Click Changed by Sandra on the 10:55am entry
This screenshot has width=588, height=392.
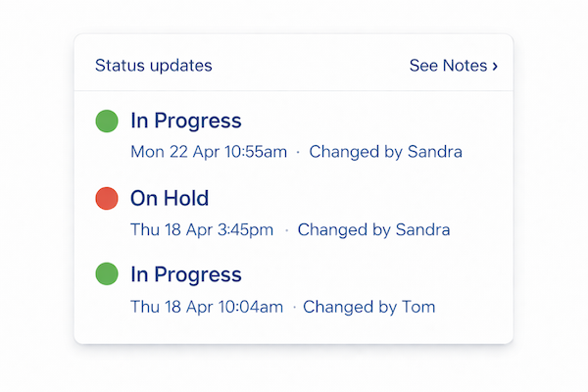pyautogui.click(x=385, y=152)
